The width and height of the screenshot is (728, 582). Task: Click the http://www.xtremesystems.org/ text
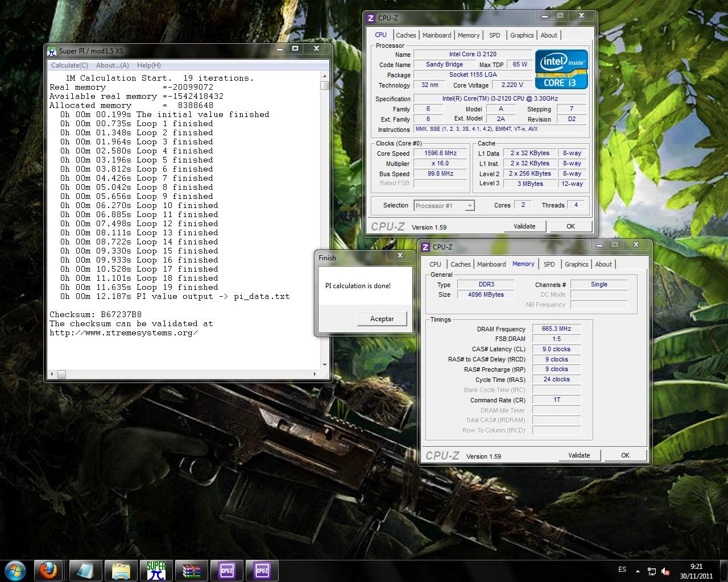(x=123, y=332)
